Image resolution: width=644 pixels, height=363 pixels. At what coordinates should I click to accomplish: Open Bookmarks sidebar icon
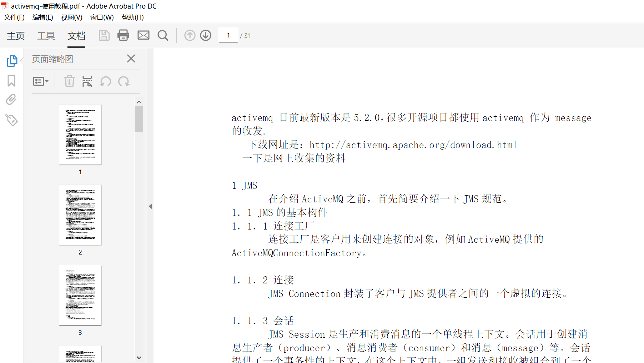tap(11, 81)
